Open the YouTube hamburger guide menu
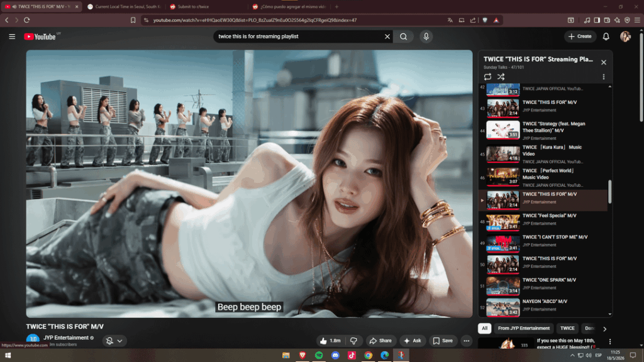Image resolution: width=644 pixels, height=362 pixels. click(12, 36)
